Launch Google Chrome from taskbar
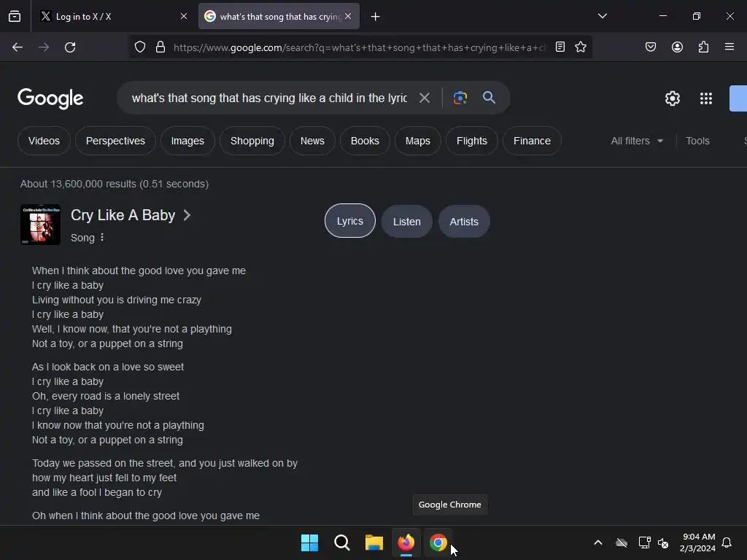Image resolution: width=747 pixels, height=560 pixels. pos(438,542)
